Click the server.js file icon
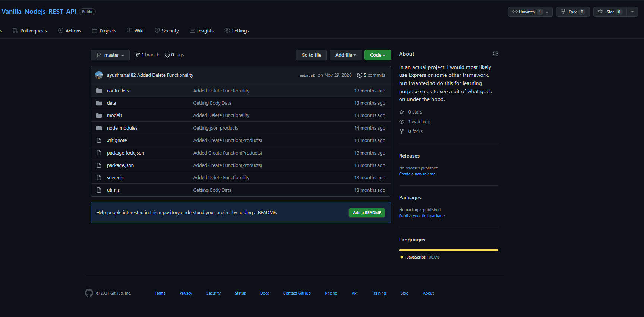The image size is (644, 317). pyautogui.click(x=99, y=178)
